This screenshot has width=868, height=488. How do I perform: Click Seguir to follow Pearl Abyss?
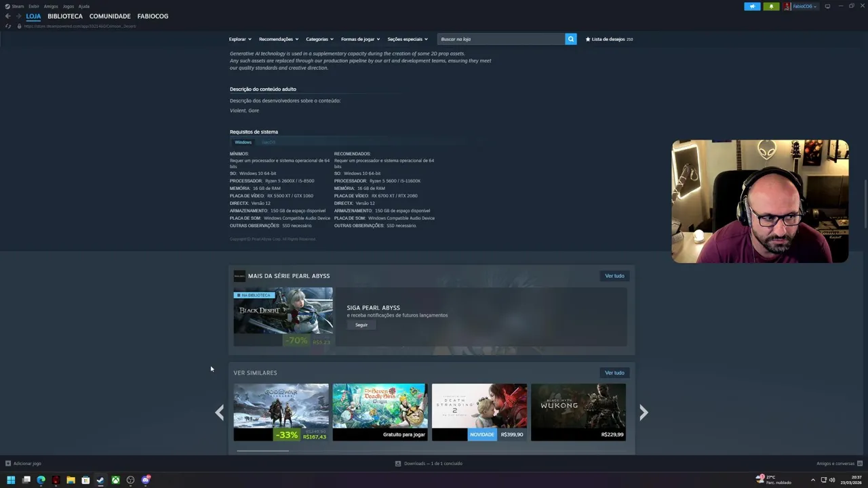[361, 325]
